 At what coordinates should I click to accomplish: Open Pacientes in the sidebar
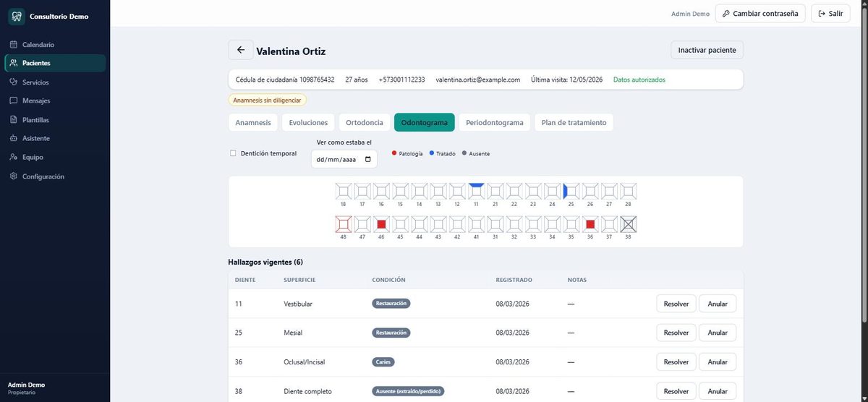(55, 63)
